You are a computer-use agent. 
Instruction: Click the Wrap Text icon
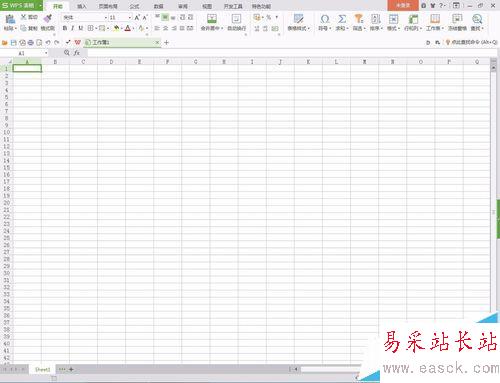236,18
